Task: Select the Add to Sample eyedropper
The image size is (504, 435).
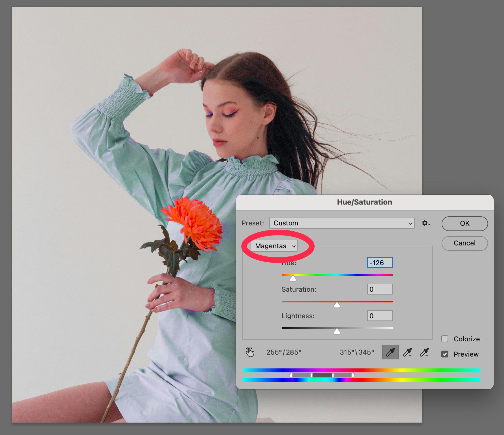Action: 407,352
